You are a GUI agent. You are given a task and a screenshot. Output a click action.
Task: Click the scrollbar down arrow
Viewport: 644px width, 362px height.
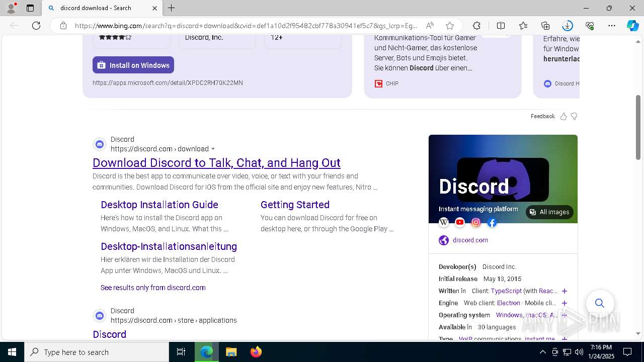click(x=638, y=333)
